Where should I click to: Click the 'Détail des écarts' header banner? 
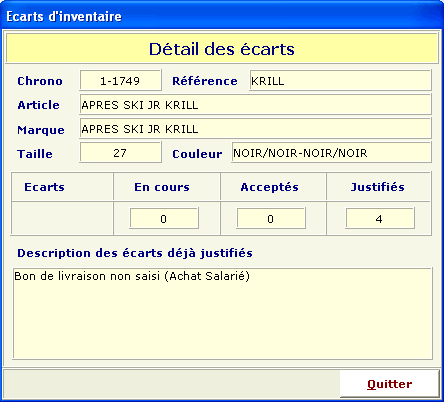[x=222, y=49]
